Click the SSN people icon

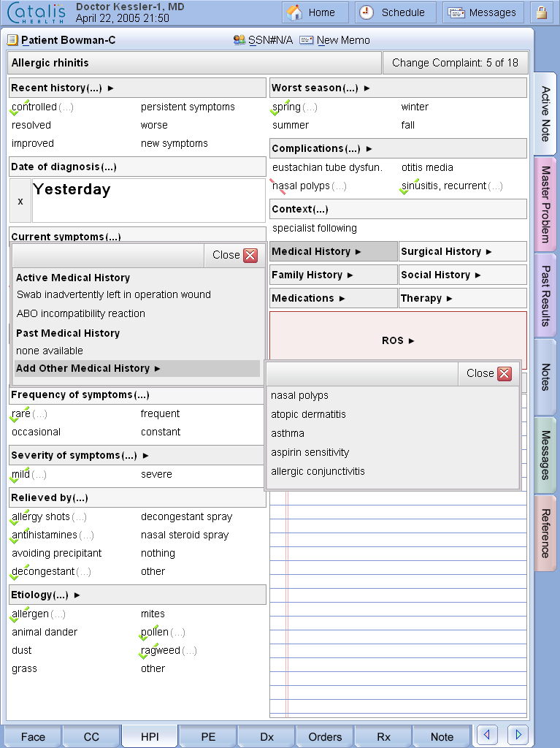click(x=239, y=40)
